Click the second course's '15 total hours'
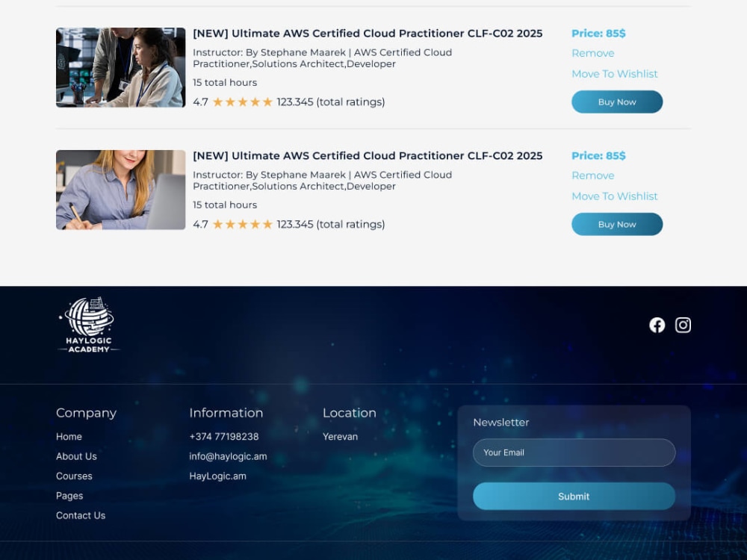This screenshot has height=560, width=747. 225,205
